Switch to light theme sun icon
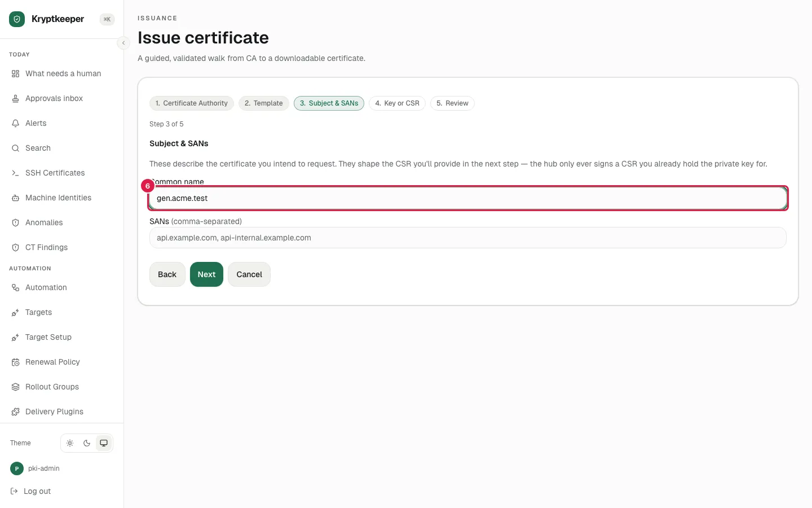This screenshot has height=508, width=812. 70,443
